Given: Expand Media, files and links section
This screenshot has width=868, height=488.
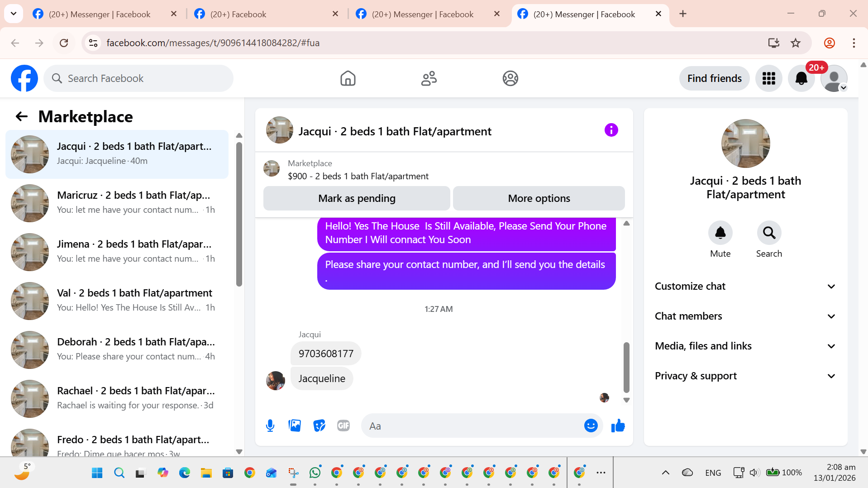Looking at the screenshot, I should coord(745,346).
